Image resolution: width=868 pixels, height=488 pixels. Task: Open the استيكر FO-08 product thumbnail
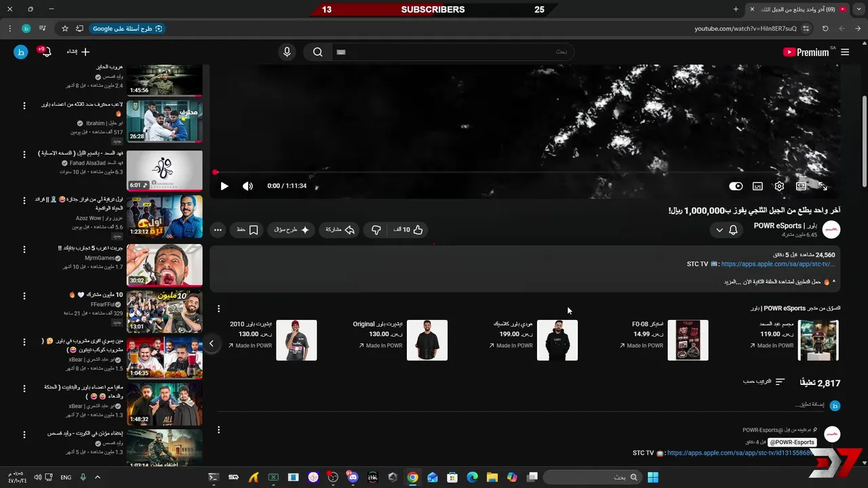[x=688, y=340]
